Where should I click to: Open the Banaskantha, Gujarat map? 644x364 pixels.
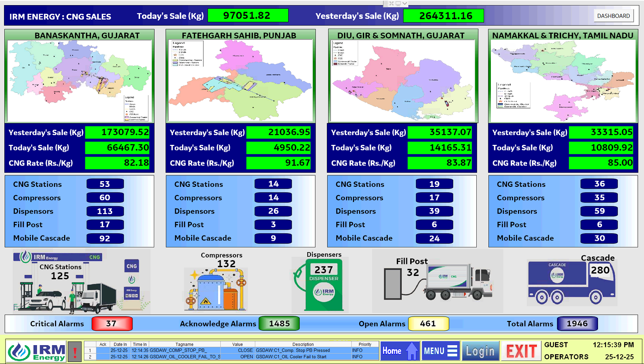(x=79, y=81)
